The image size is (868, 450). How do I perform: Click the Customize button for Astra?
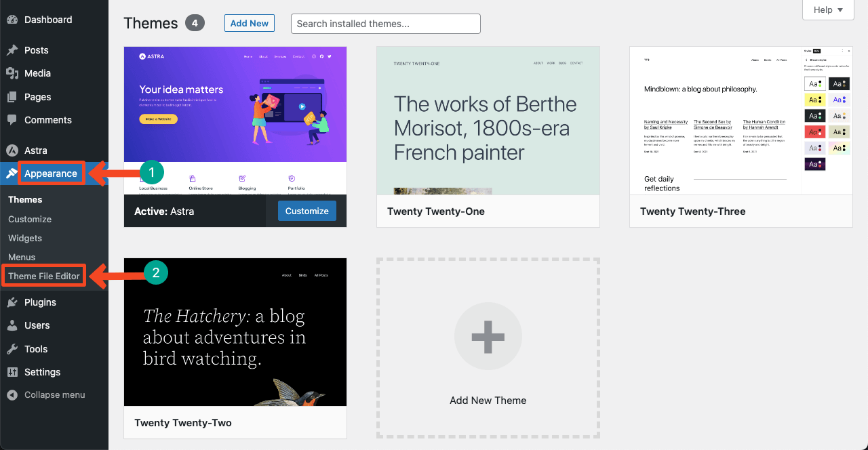[x=307, y=211]
